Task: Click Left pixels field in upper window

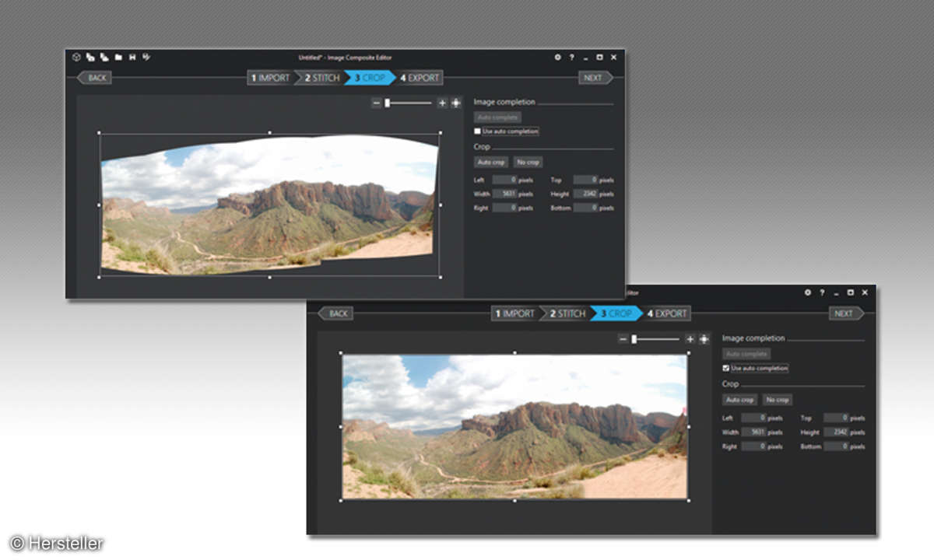Action: tap(504, 180)
